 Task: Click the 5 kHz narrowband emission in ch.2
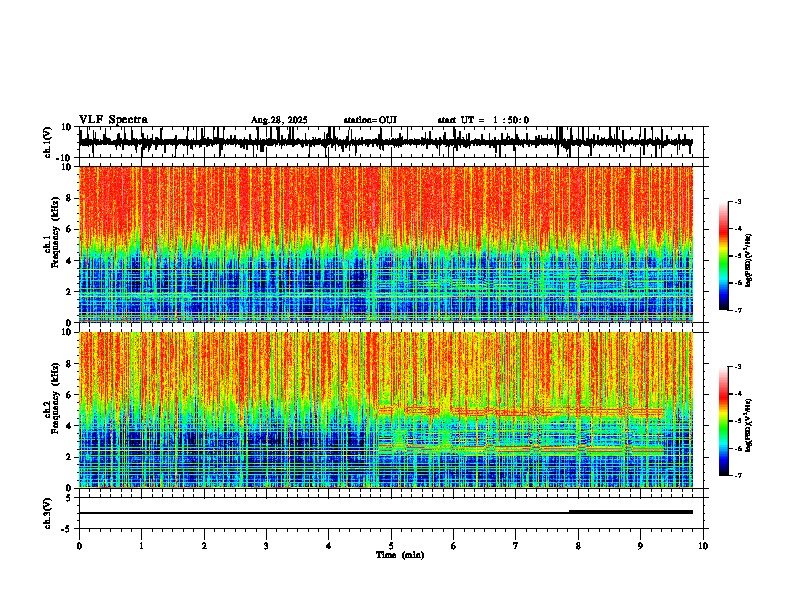click(x=521, y=411)
